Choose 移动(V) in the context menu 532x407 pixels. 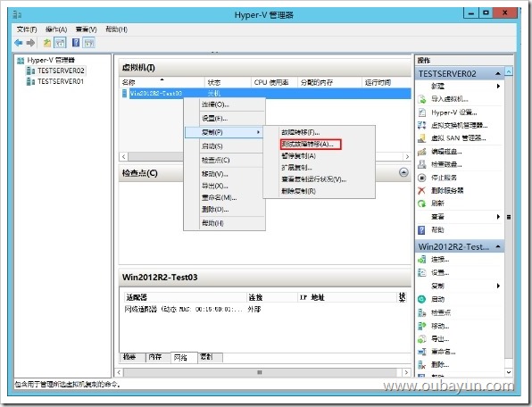coord(225,174)
